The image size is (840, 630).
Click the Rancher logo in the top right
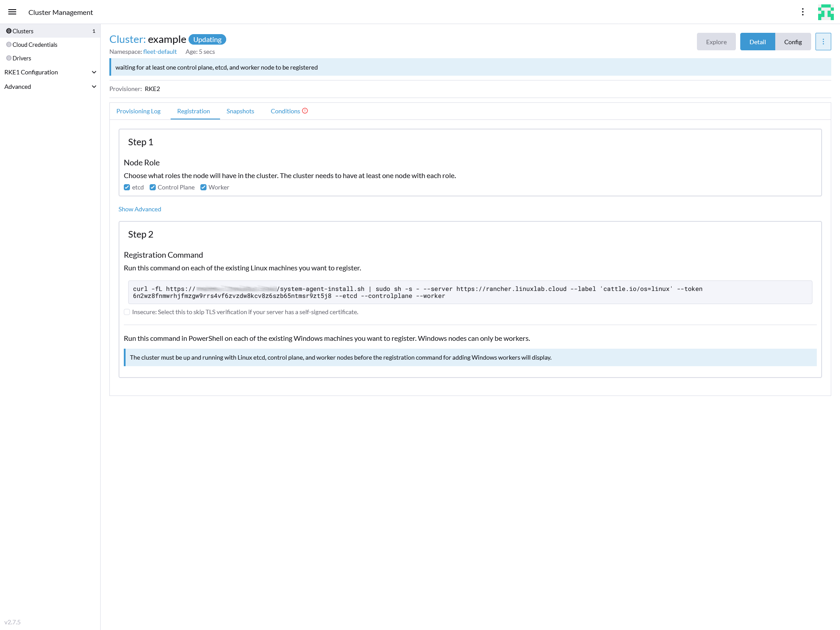coord(826,12)
